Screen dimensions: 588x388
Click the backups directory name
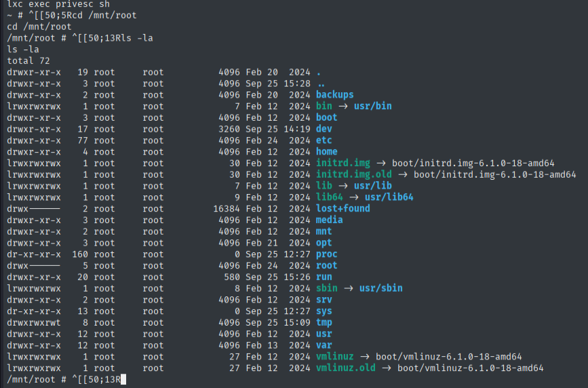(x=334, y=95)
